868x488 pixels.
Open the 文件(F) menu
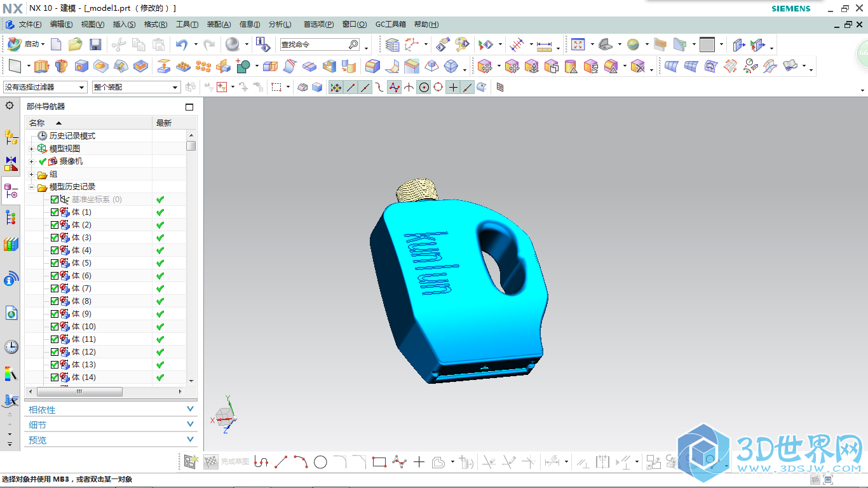(x=30, y=24)
